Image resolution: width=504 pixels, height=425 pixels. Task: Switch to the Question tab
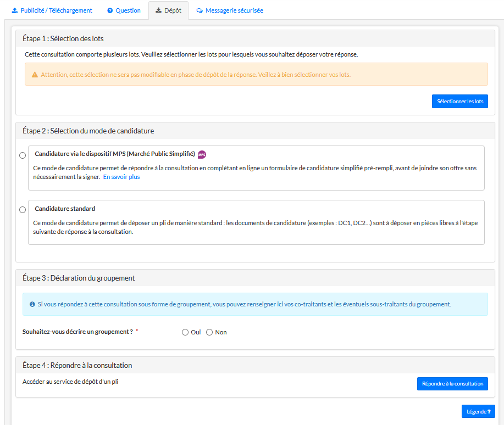[124, 10]
